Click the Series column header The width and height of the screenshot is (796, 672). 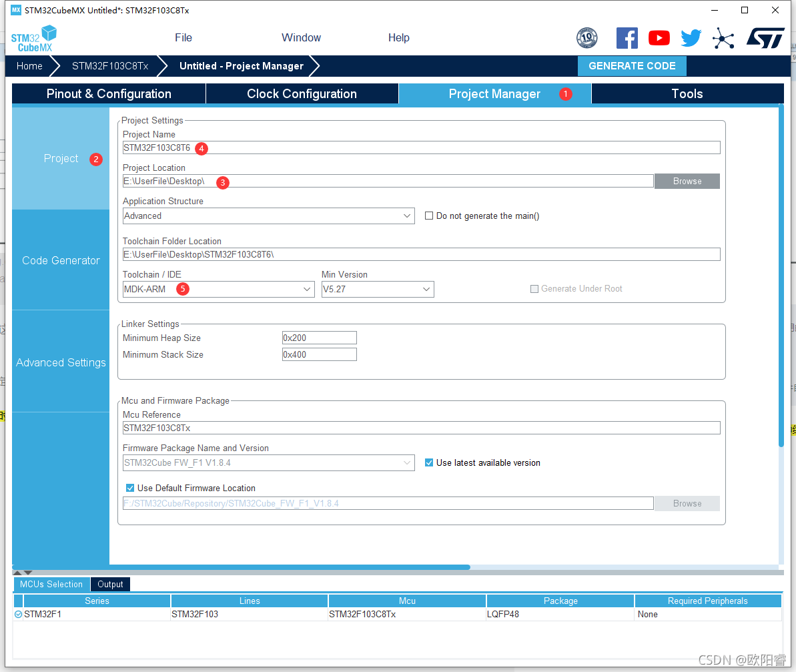[97, 601]
